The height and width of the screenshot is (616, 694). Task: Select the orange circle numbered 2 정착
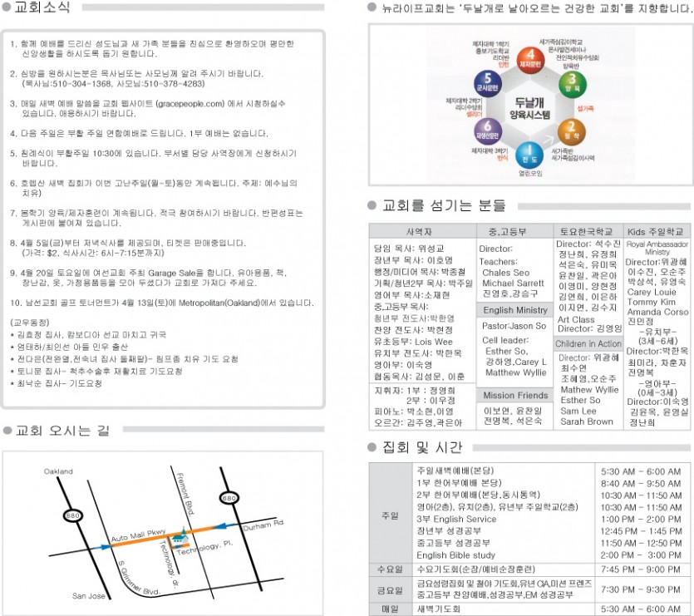click(x=571, y=131)
